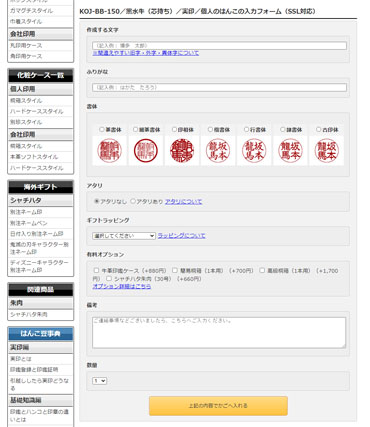Click the 基礎知識編 sidebar section heading
This screenshot has height=427, width=370.
(40, 400)
